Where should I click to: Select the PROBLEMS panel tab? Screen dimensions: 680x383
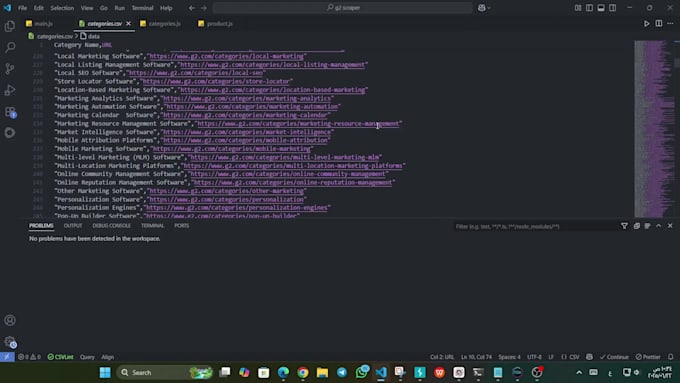[x=41, y=226]
